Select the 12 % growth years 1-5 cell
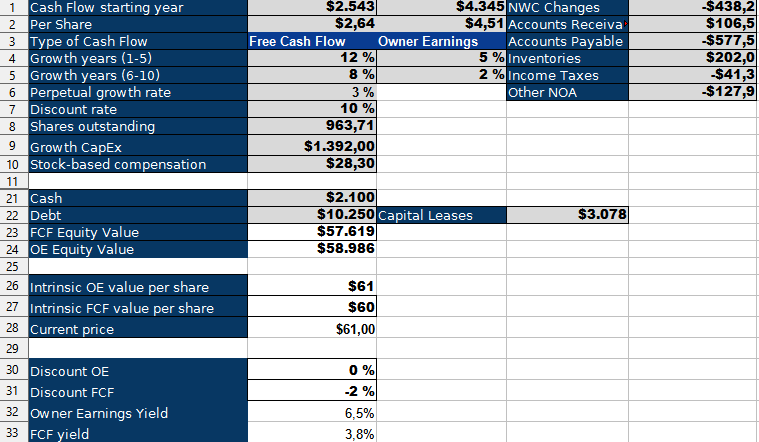Viewport: 759px width, 442px height. click(x=312, y=58)
